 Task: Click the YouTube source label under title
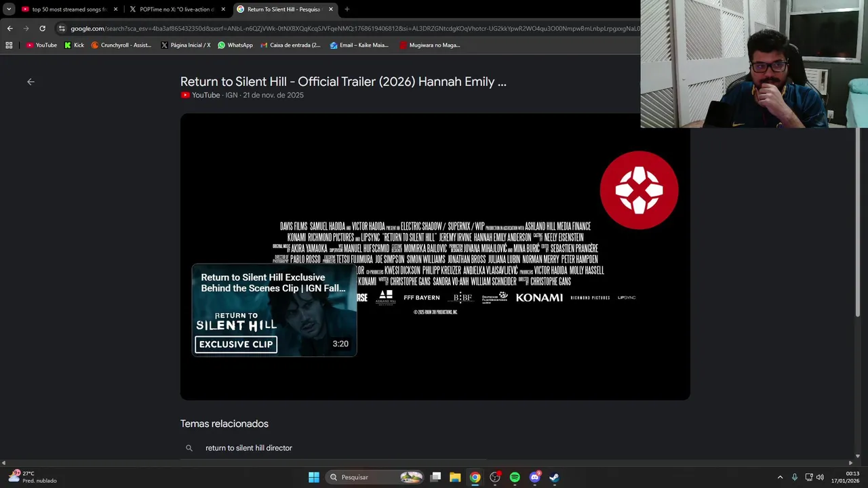tap(200, 95)
